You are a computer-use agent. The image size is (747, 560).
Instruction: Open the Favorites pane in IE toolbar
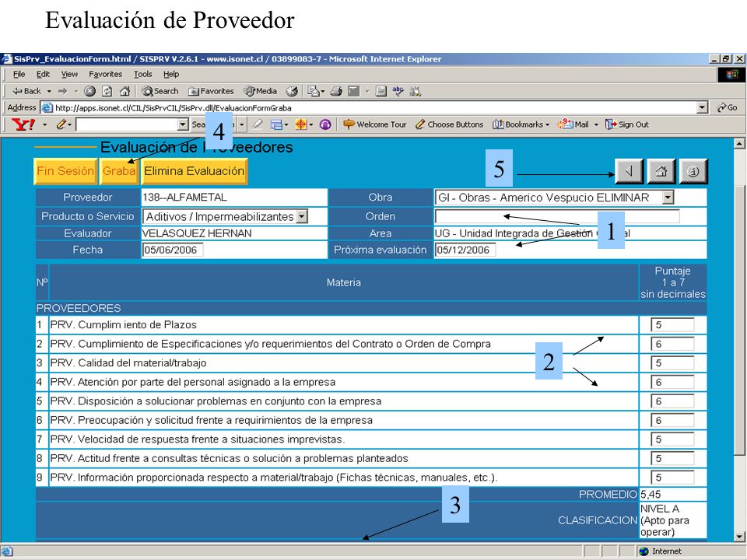(211, 91)
